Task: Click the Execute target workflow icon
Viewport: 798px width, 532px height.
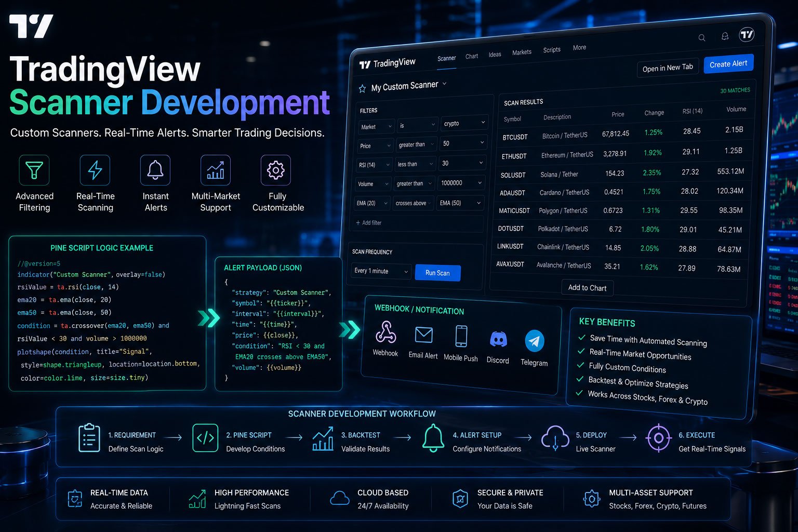Action: click(658, 438)
